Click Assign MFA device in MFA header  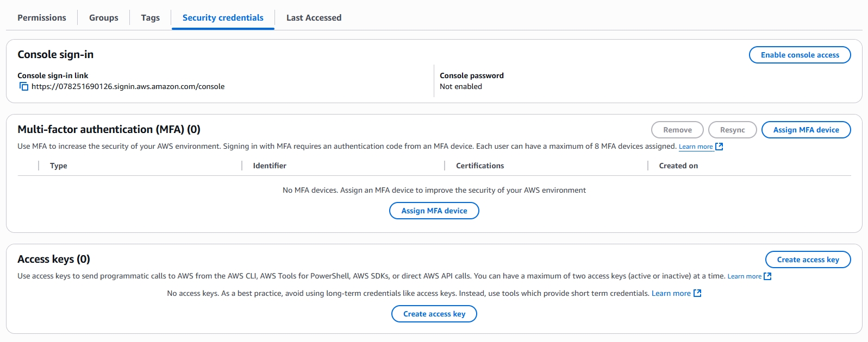click(x=806, y=130)
